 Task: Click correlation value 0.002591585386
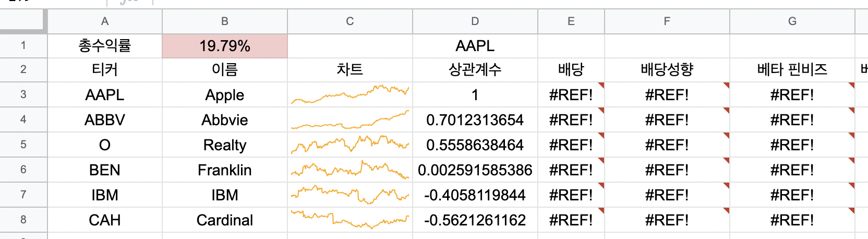(x=475, y=170)
